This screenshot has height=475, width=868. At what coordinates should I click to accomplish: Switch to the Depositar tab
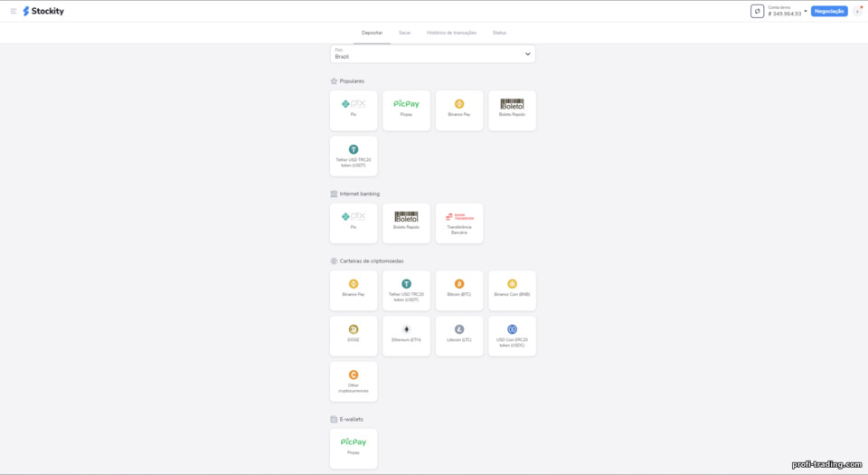[372, 33]
